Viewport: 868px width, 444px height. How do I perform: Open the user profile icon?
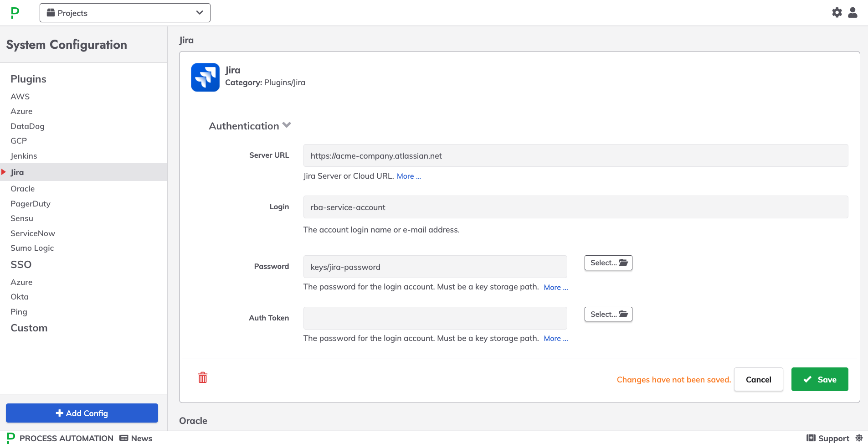[x=853, y=13]
